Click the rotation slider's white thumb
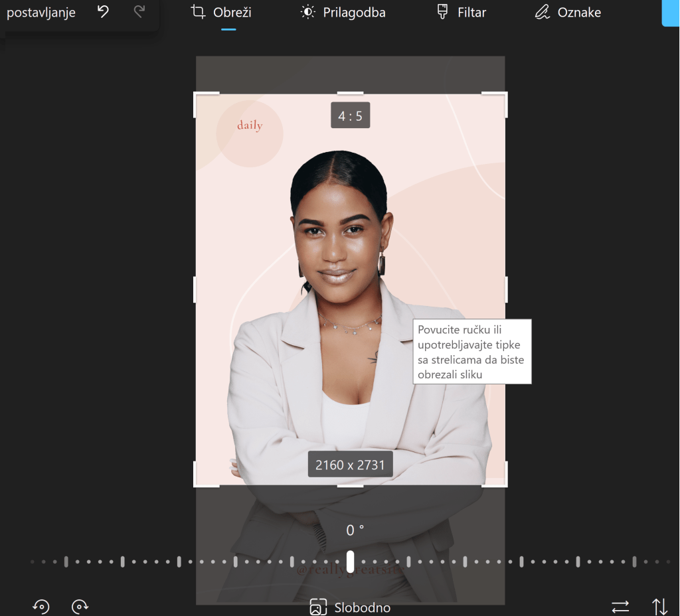This screenshot has height=616, width=680. pos(350,562)
